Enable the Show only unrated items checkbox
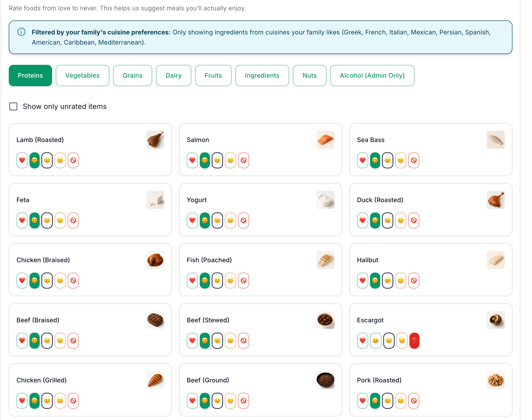 (x=13, y=106)
